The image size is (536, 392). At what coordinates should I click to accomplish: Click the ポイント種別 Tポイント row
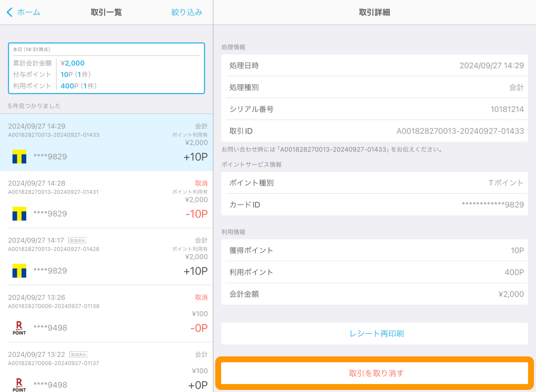[x=375, y=183]
